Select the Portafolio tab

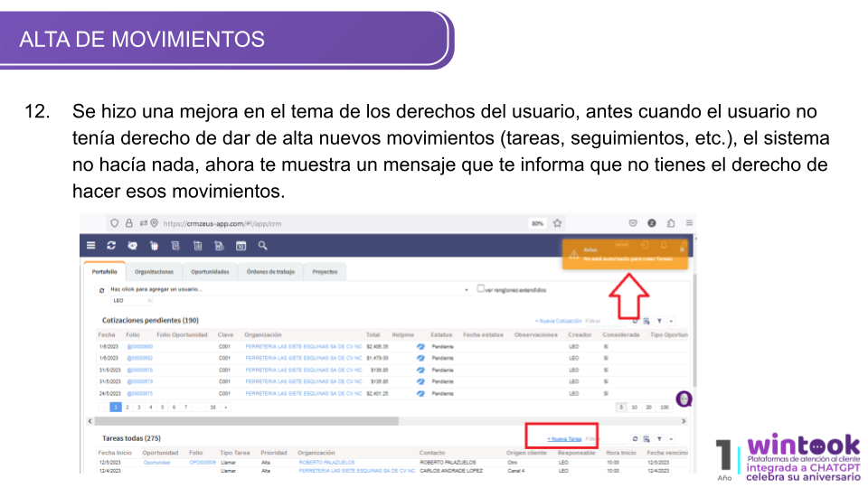(x=105, y=272)
